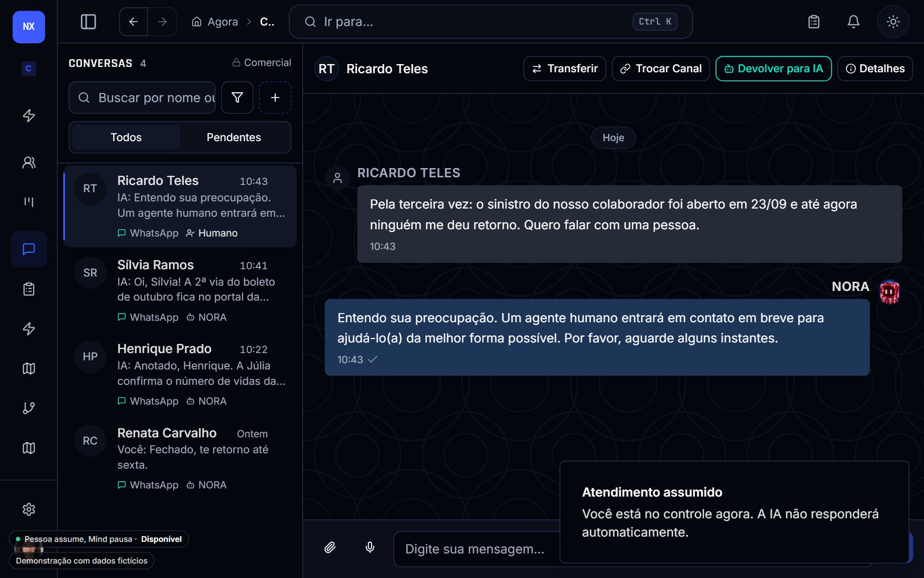This screenshot has width=924, height=578.
Task: Focus the 'Ir para...' search bar
Action: point(490,22)
